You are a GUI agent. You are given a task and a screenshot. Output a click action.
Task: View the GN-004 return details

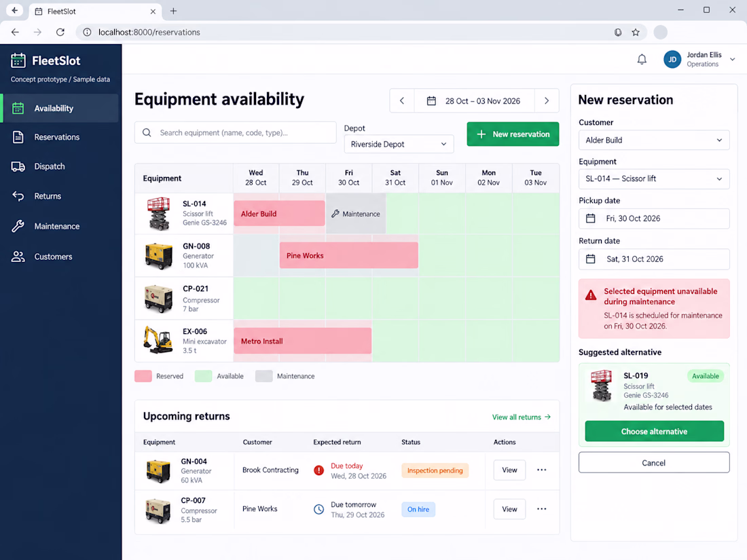coord(509,470)
